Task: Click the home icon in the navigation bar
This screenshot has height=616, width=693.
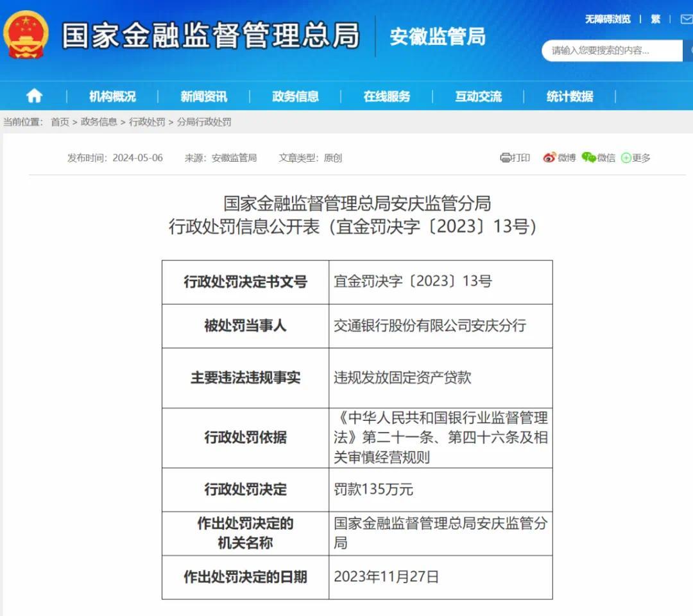Action: [x=33, y=95]
